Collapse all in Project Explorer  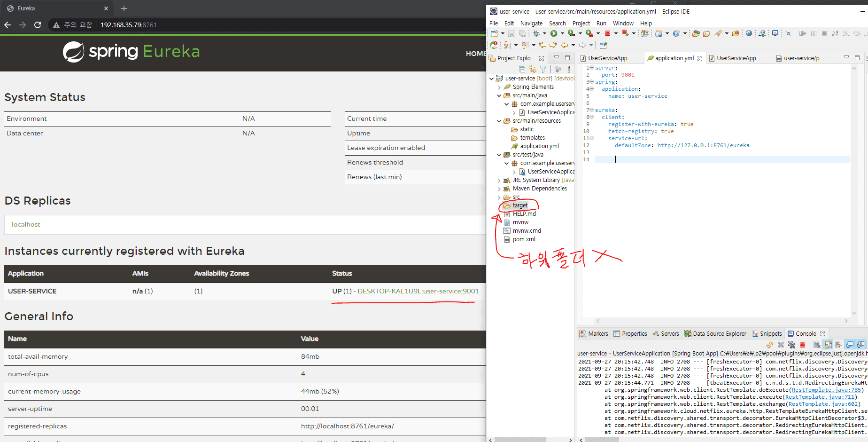(522, 69)
